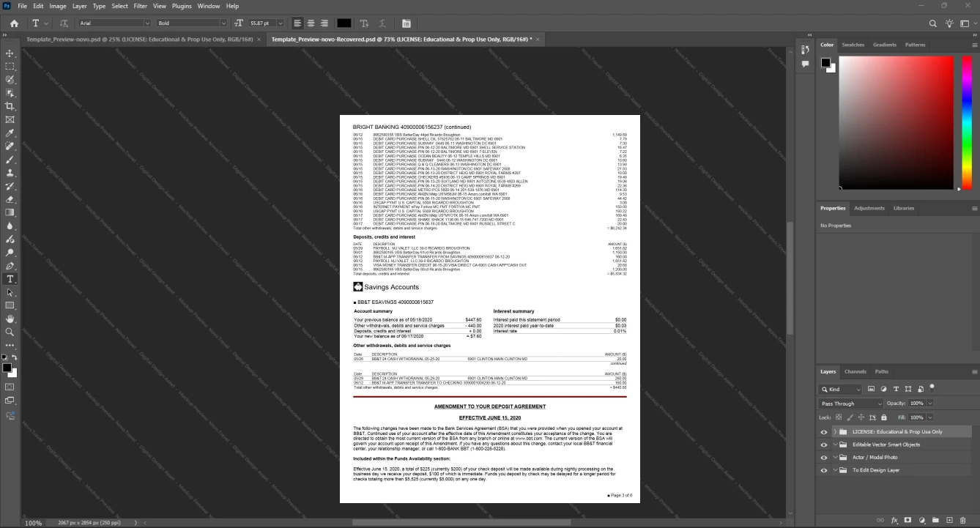Hide the To Edit Design Layer group
980x528 pixels.
coord(824,470)
